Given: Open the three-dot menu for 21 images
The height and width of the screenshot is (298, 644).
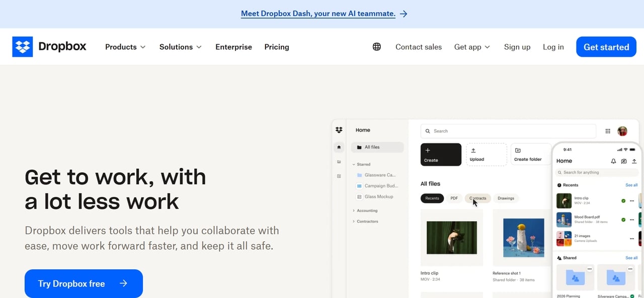Looking at the screenshot, I should click(632, 238).
